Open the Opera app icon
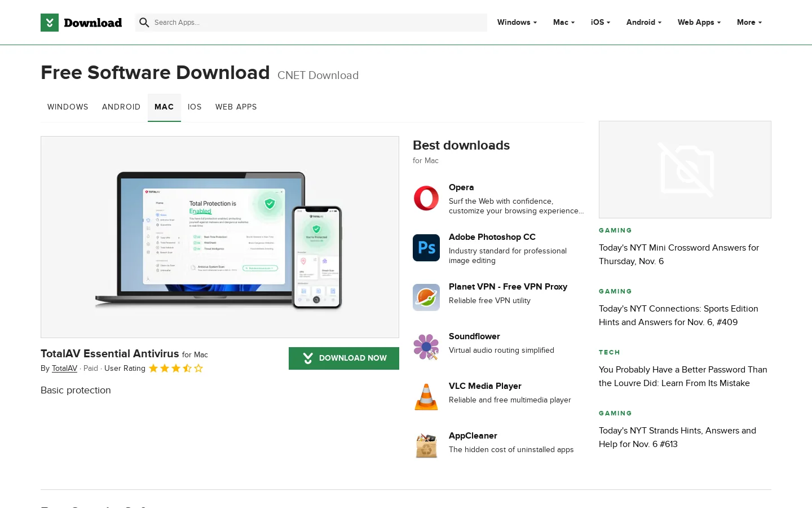Screen dimensions: 812x508 pyautogui.click(x=426, y=198)
